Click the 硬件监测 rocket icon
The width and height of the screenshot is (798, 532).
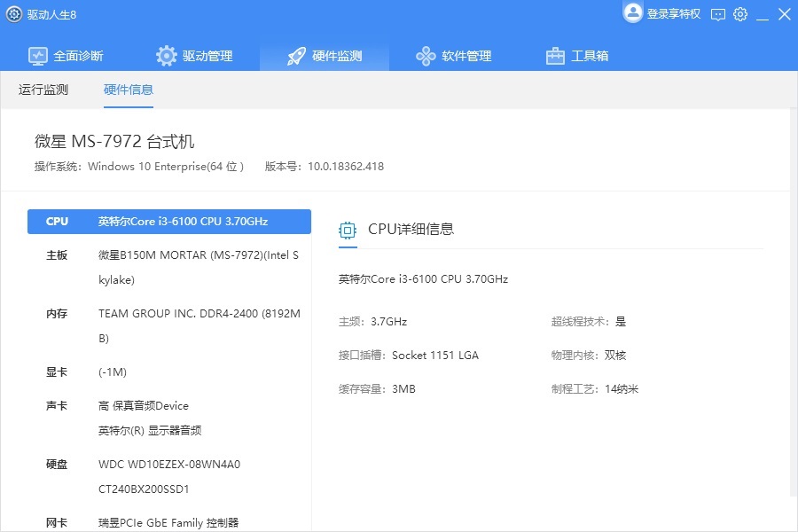click(295, 55)
